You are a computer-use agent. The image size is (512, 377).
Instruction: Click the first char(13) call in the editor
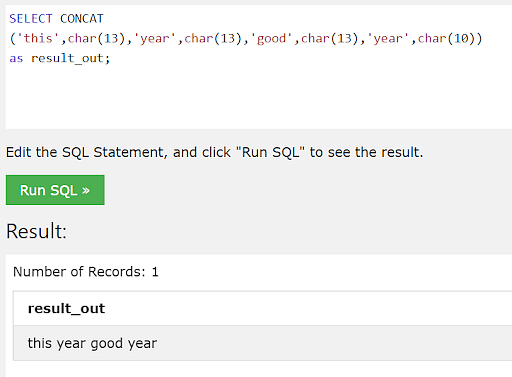(x=96, y=39)
